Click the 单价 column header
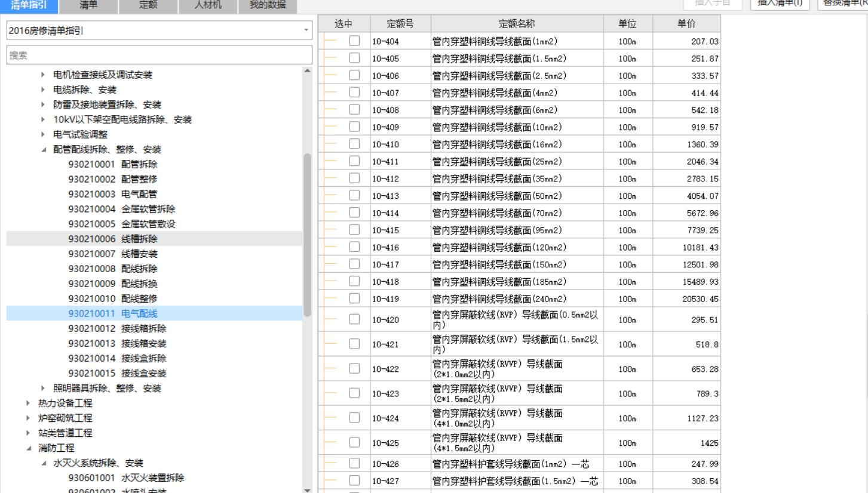The width and height of the screenshot is (868, 493). [686, 24]
